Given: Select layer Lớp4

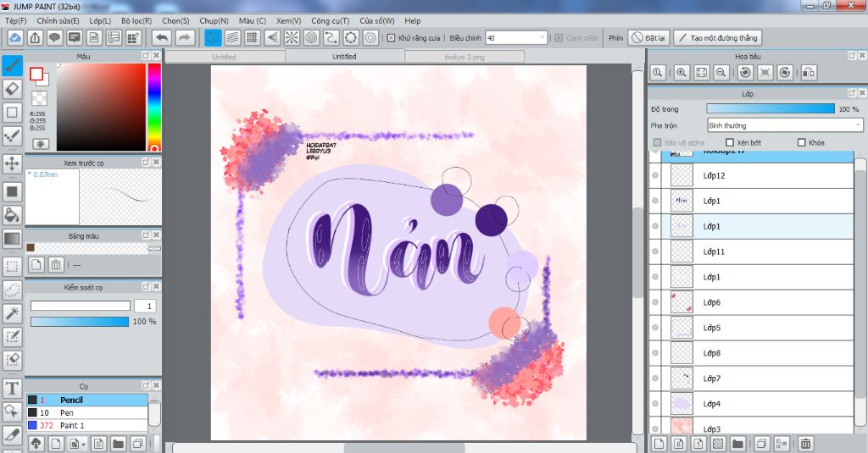Looking at the screenshot, I should 751,404.
